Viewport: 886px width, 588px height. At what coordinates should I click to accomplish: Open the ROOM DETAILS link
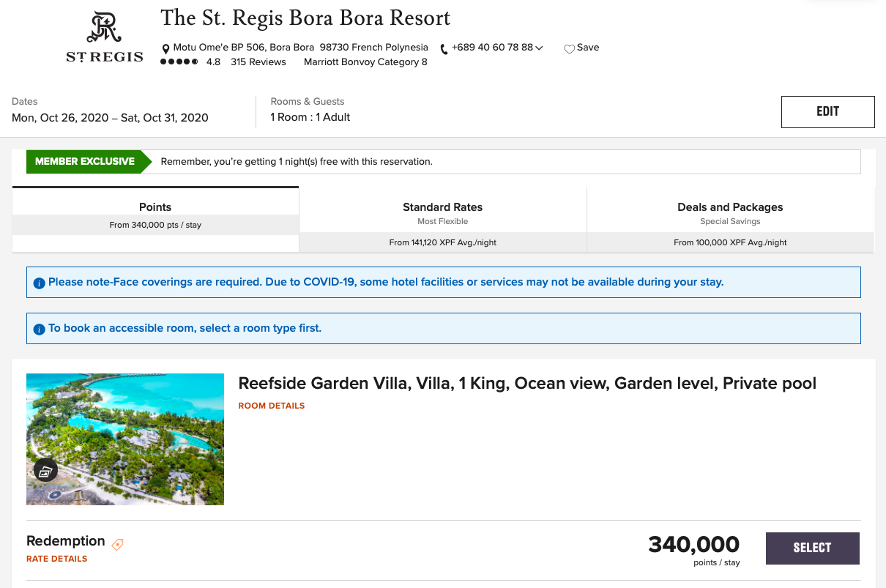pyautogui.click(x=272, y=406)
